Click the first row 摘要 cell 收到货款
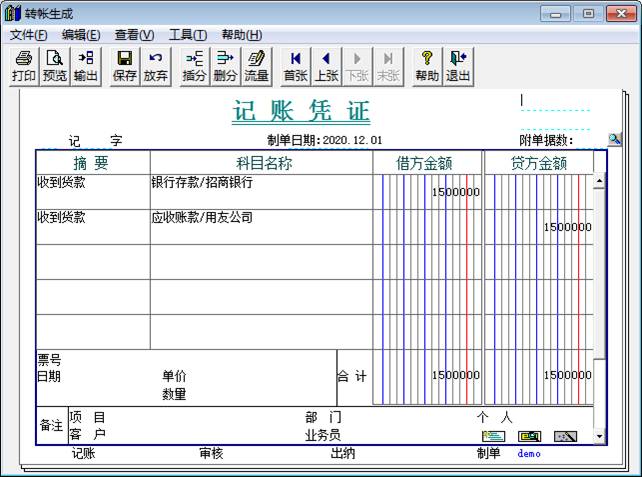Viewport: 642px width, 477px height. click(x=92, y=191)
